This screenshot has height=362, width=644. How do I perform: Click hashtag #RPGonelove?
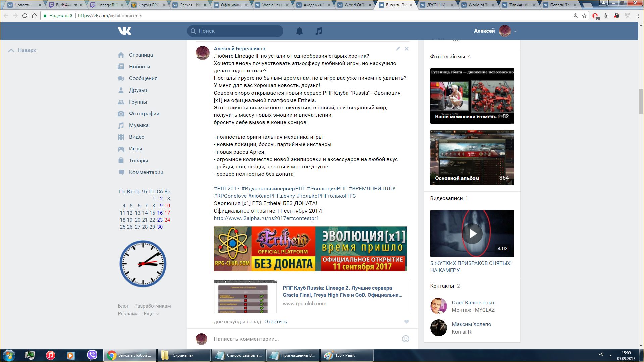click(230, 196)
